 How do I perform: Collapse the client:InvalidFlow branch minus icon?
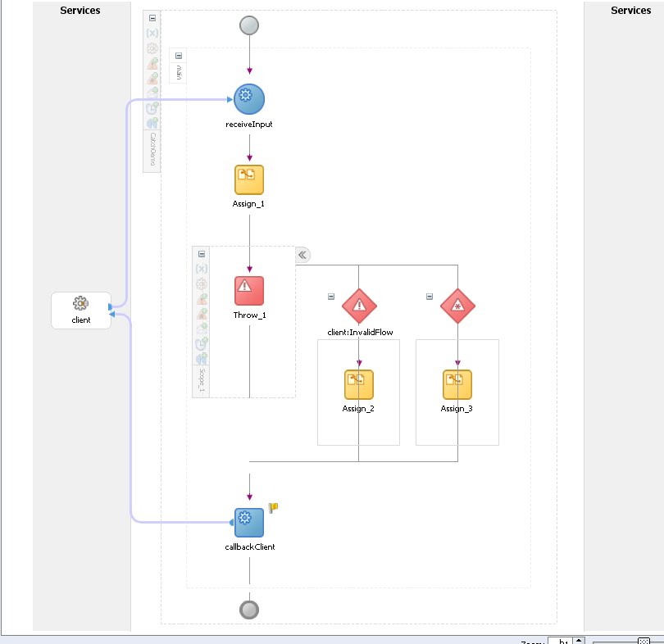coord(331,294)
